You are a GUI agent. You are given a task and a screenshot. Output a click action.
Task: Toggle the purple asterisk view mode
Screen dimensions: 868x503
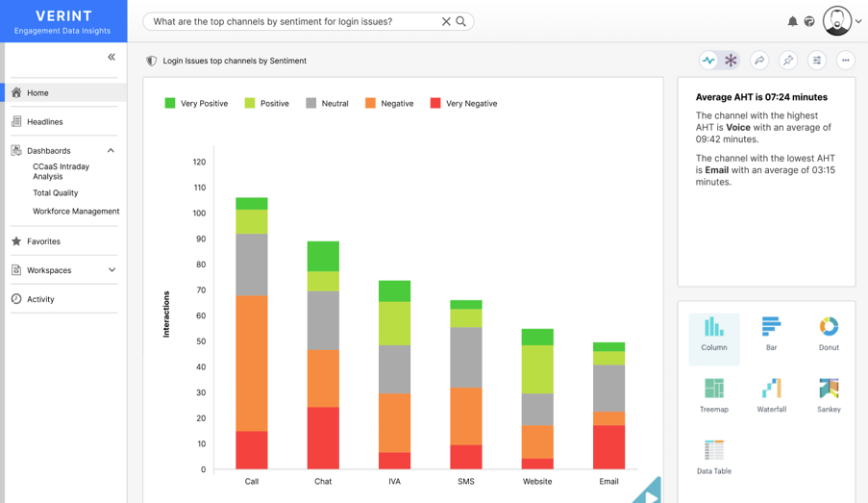(x=731, y=61)
